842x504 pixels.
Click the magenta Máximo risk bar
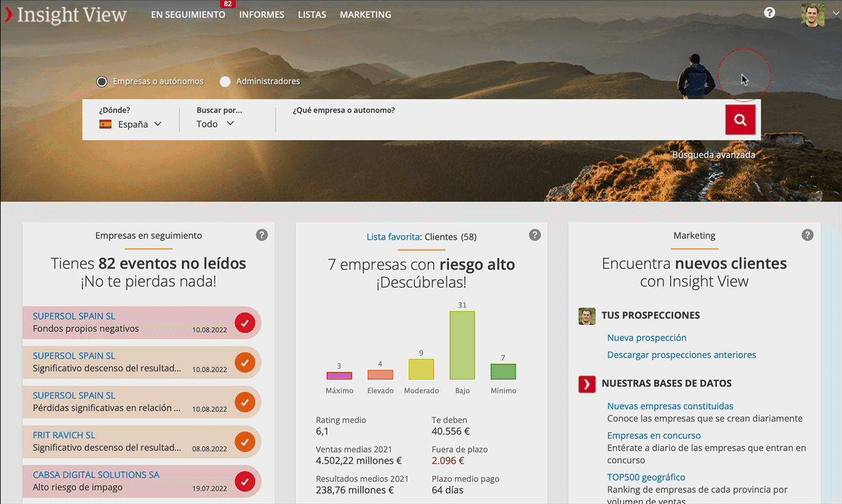(339, 376)
